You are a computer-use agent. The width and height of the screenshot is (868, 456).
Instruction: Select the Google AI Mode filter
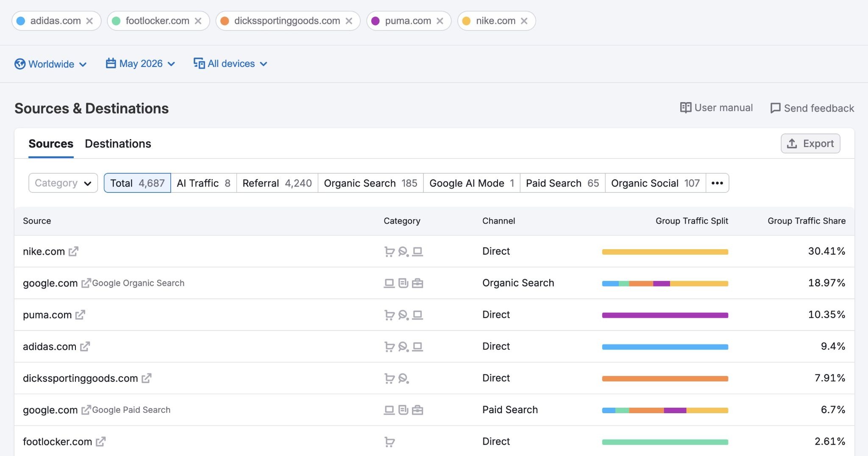point(472,183)
